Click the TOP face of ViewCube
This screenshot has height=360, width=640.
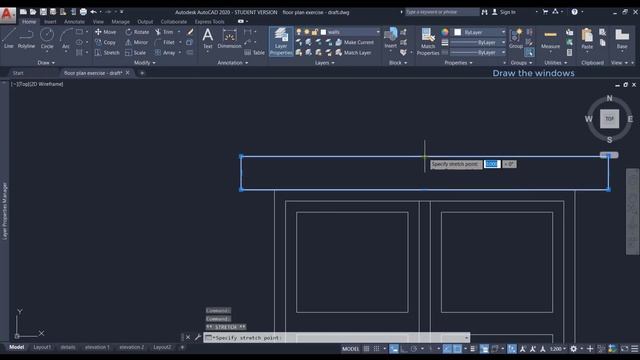[x=609, y=119]
